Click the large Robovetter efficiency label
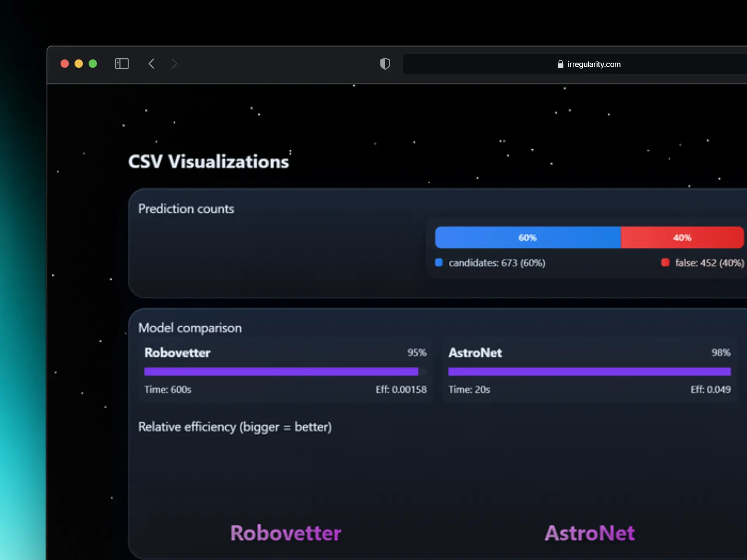 point(286,533)
